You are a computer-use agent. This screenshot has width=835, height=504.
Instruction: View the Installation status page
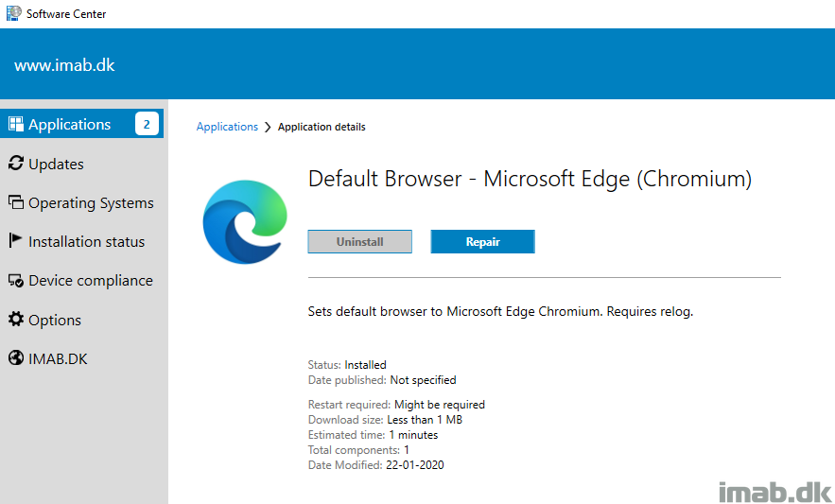coord(86,241)
